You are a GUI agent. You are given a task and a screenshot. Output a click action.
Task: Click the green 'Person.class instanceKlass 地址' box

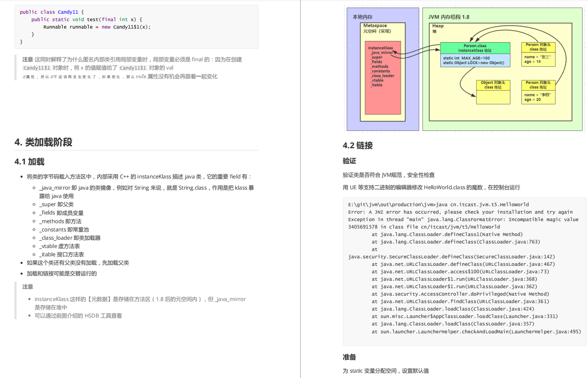point(475,48)
